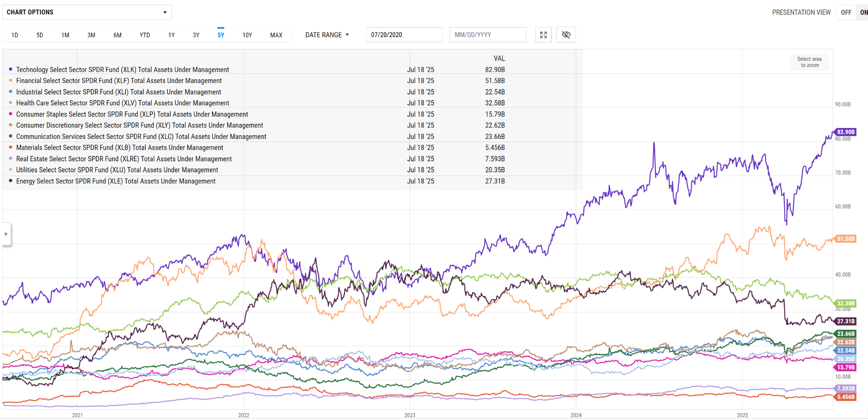Screen dimensions: 868x419
Task: Select the 6M time range
Action: [117, 35]
